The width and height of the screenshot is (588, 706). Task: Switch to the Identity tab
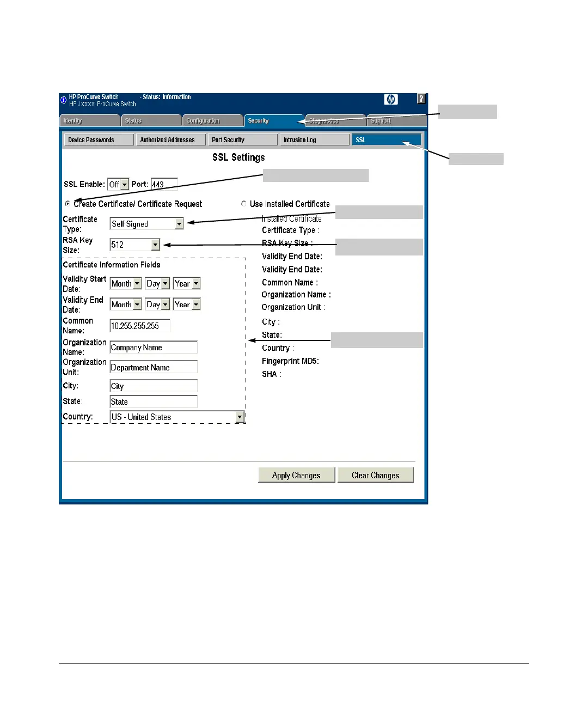tap(89, 120)
